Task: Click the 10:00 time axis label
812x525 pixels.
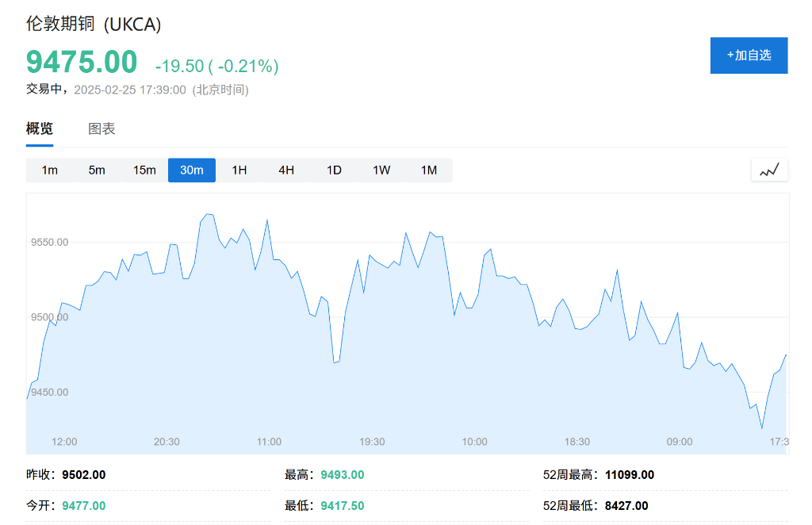Action: (x=475, y=442)
